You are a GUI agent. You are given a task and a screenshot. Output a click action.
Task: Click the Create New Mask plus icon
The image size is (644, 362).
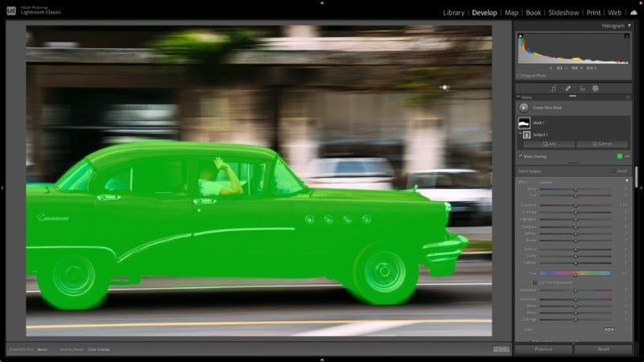point(523,107)
